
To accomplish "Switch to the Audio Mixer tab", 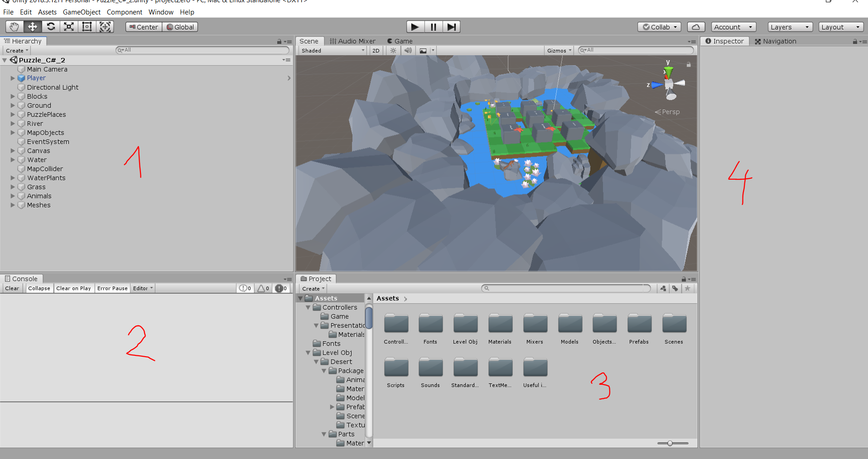I will point(353,41).
